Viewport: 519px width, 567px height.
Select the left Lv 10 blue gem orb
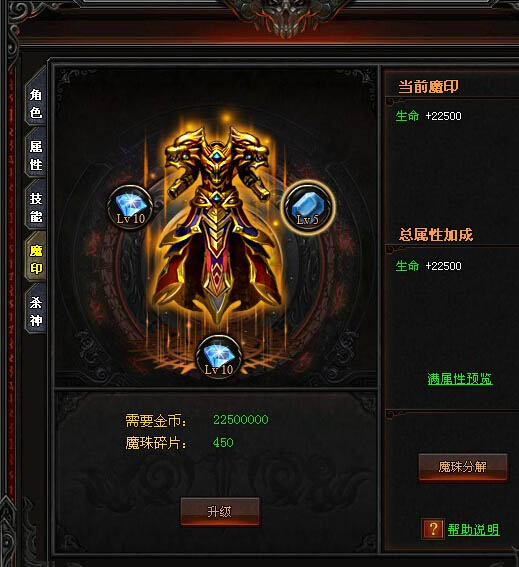(130, 208)
